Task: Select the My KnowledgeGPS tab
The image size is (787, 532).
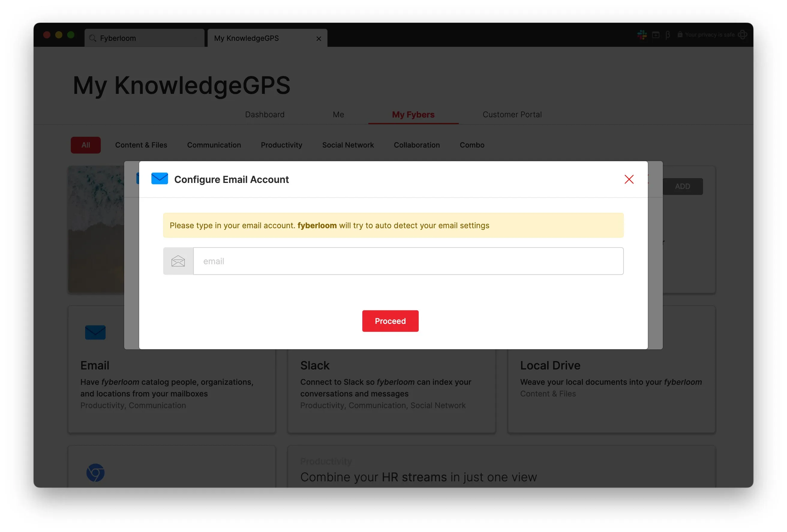Action: point(267,38)
